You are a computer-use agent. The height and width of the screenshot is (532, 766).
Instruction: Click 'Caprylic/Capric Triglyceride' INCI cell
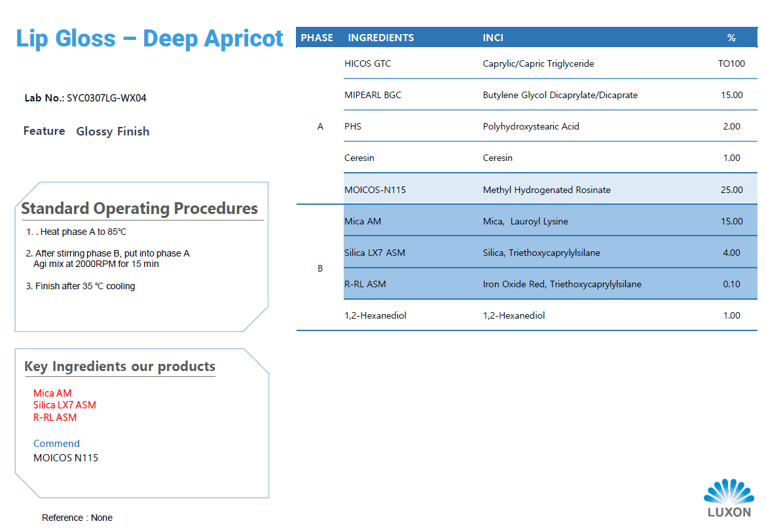[x=538, y=63]
